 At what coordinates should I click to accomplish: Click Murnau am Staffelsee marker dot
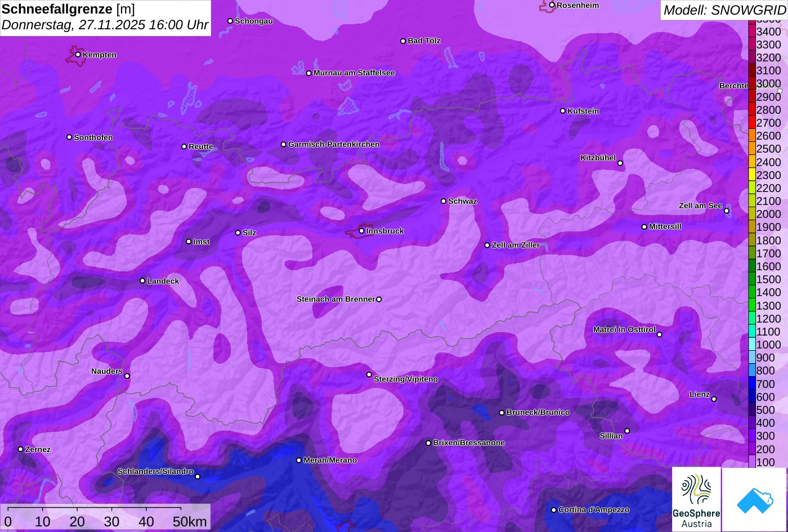(x=309, y=73)
